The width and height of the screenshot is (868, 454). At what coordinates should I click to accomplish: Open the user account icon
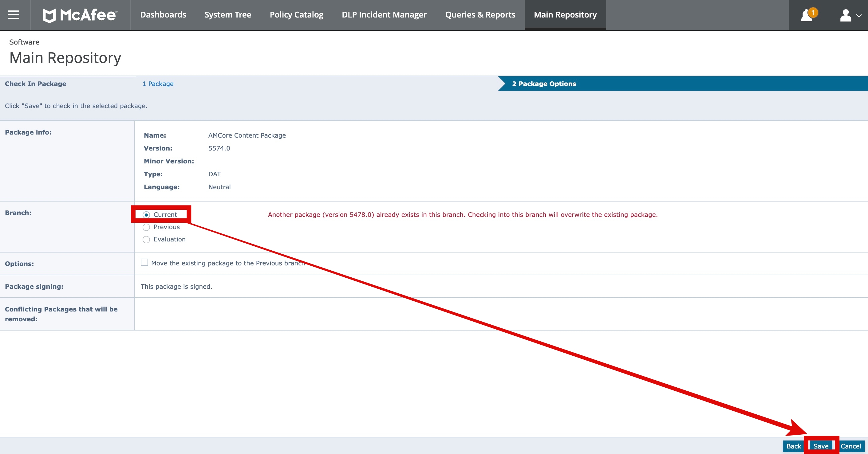[846, 15]
